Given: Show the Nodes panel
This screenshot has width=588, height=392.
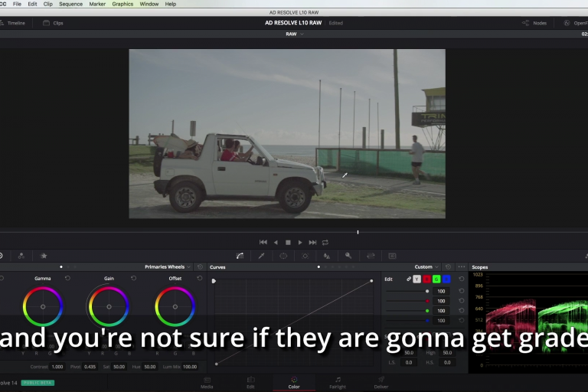Looking at the screenshot, I should click(x=534, y=23).
